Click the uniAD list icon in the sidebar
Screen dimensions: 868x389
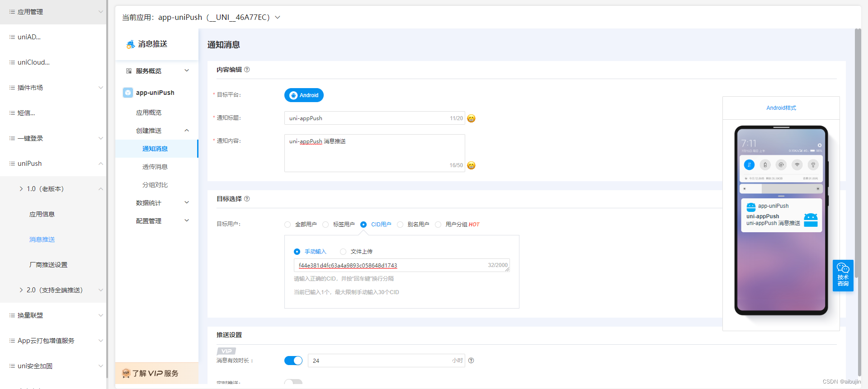click(x=12, y=37)
